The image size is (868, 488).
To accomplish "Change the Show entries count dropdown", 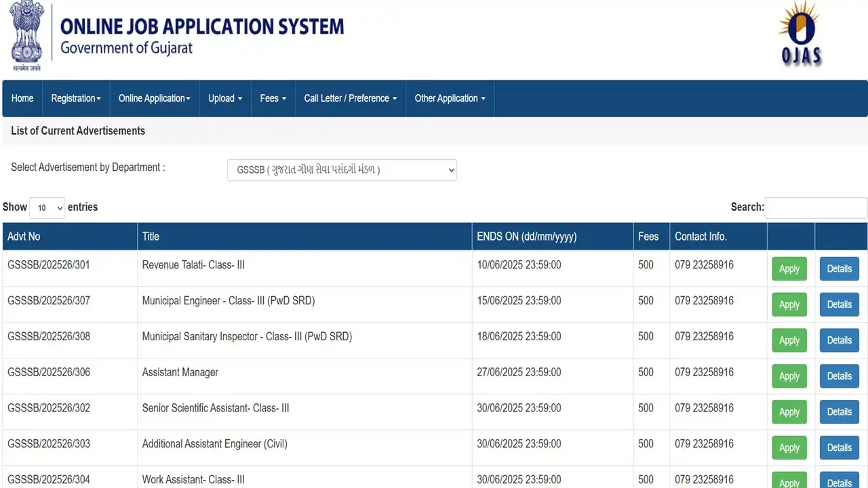I will (47, 207).
